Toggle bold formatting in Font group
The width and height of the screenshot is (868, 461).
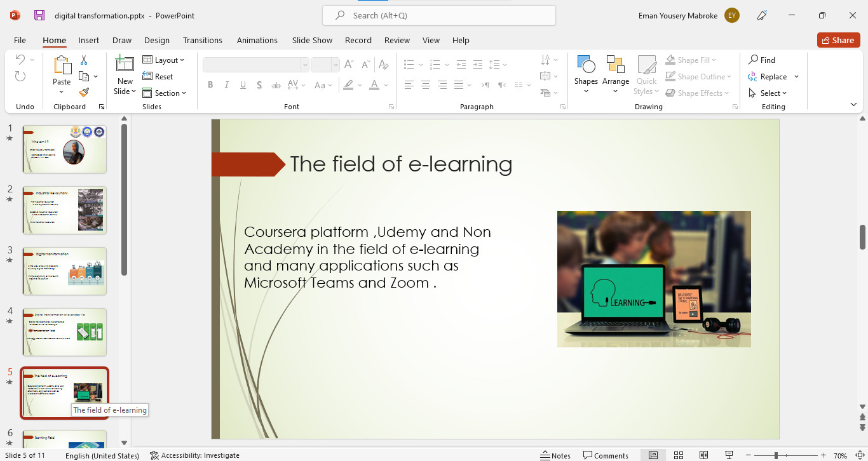pos(210,84)
